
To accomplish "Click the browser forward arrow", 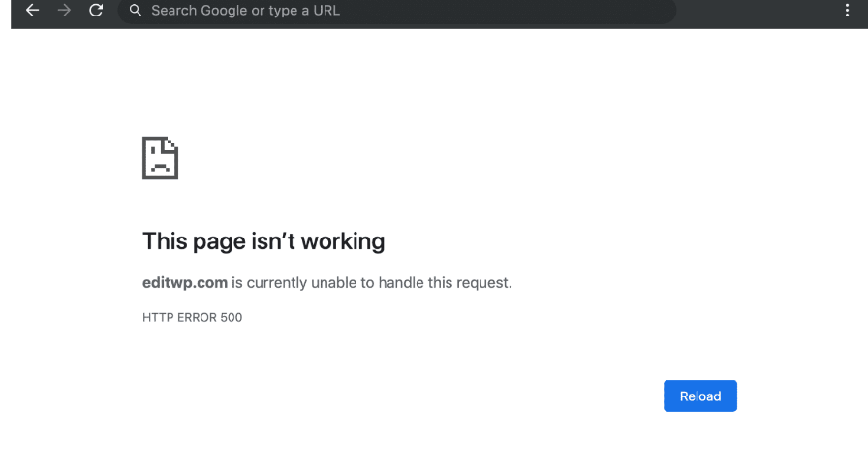I will 64,11.
